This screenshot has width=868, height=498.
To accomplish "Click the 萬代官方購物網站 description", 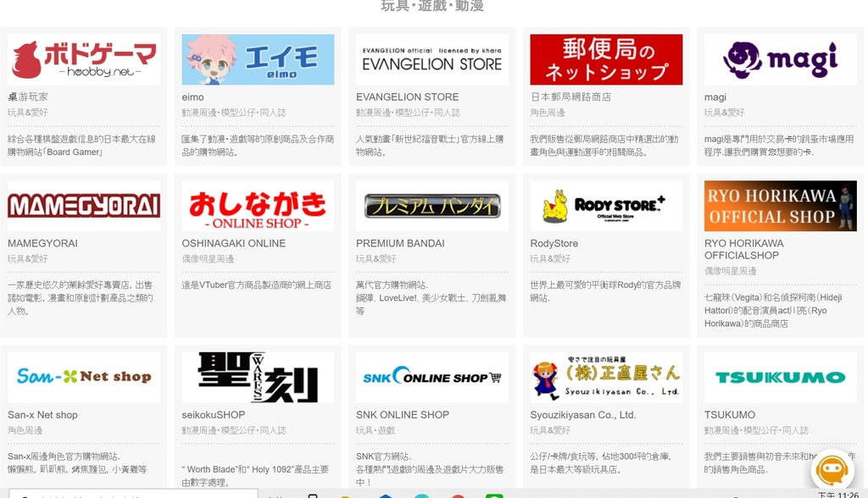I will (431, 297).
